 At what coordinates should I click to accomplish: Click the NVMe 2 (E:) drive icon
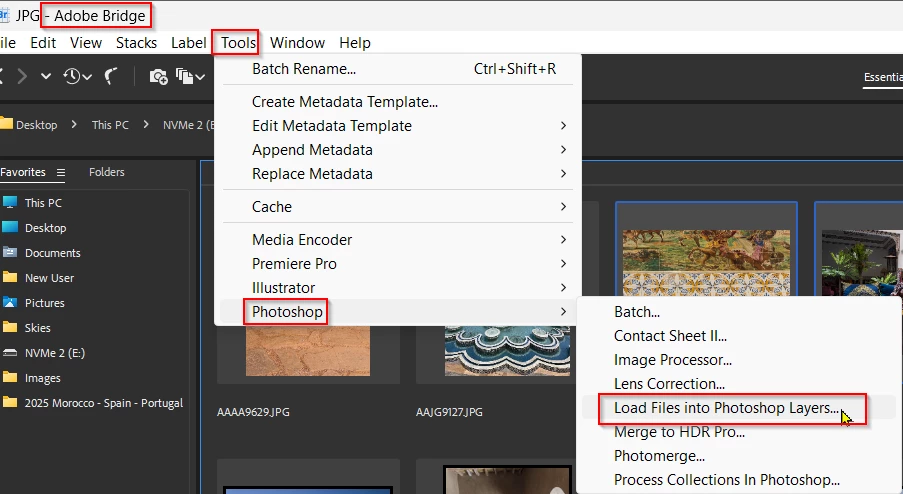pyautogui.click(x=10, y=352)
